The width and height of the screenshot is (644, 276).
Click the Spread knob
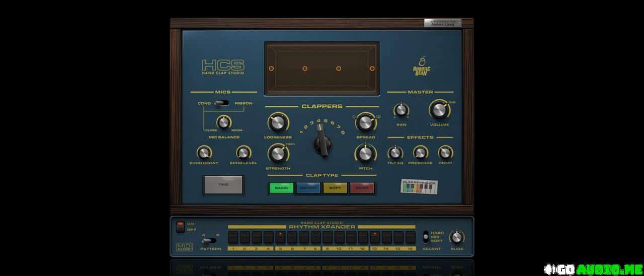pos(366,122)
